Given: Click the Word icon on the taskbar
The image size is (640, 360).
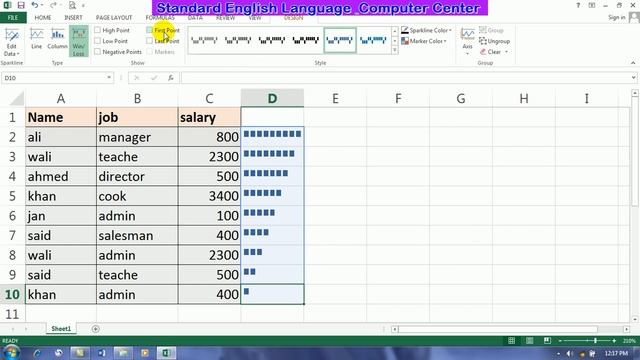Looking at the screenshot, I should 101,353.
